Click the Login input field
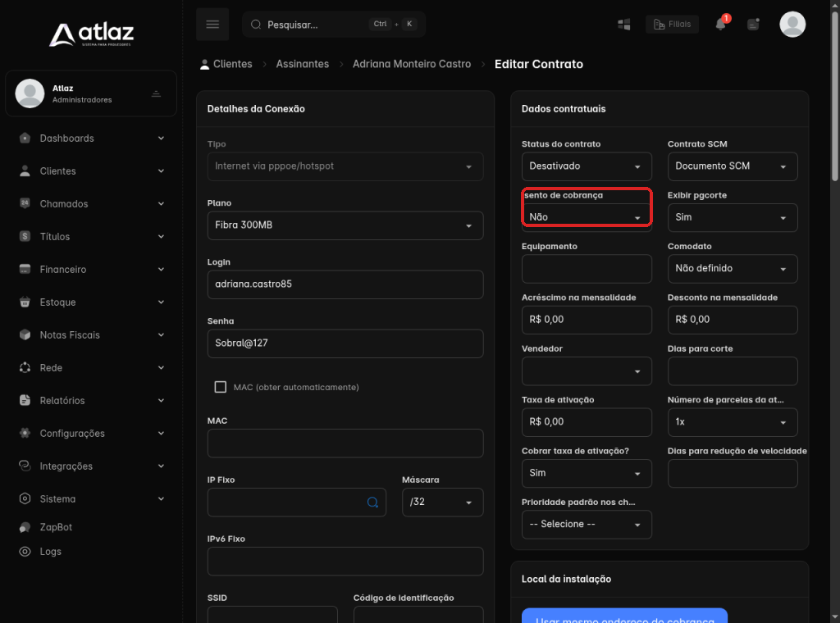Screen dimensions: 840x623 coord(345,284)
